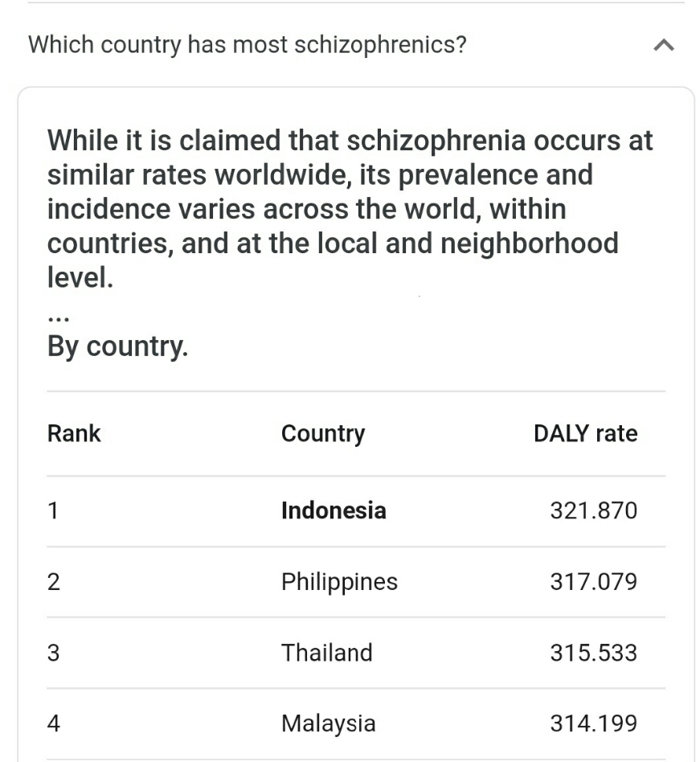Image resolution: width=700 pixels, height=762 pixels.
Task: Collapse the schizophrenics question chevron
Action: 664,45
